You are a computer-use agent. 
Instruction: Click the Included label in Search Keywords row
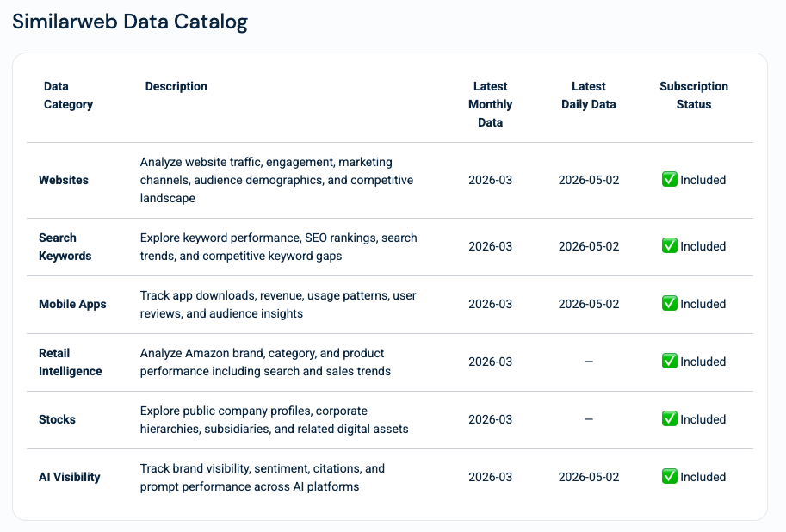[702, 246]
